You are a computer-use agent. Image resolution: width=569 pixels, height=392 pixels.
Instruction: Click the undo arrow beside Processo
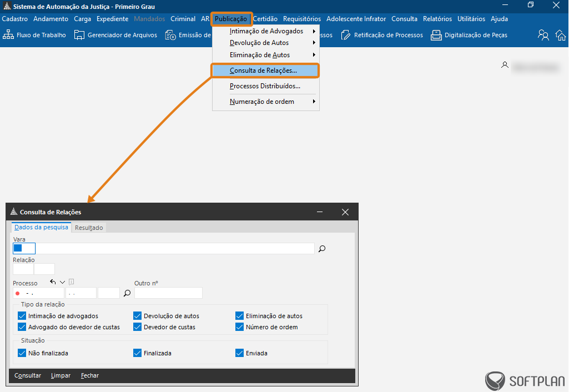pyautogui.click(x=53, y=282)
